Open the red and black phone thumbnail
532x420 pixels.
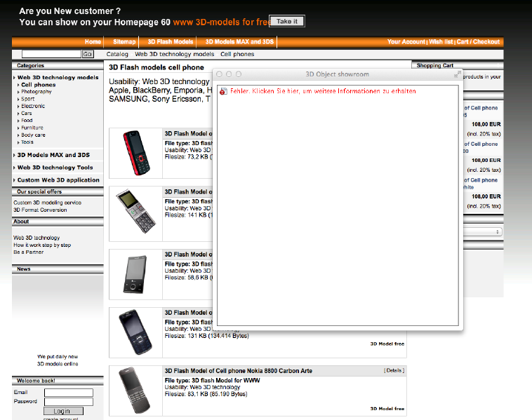(x=136, y=153)
